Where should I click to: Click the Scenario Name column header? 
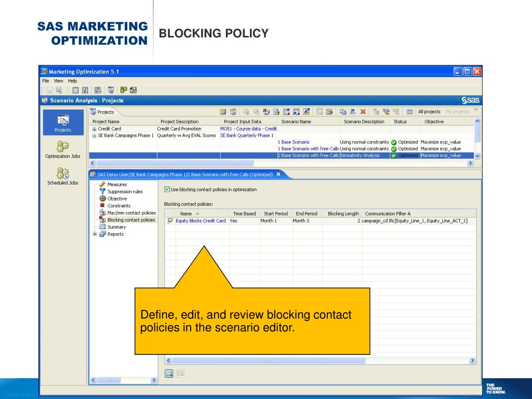[296, 122]
